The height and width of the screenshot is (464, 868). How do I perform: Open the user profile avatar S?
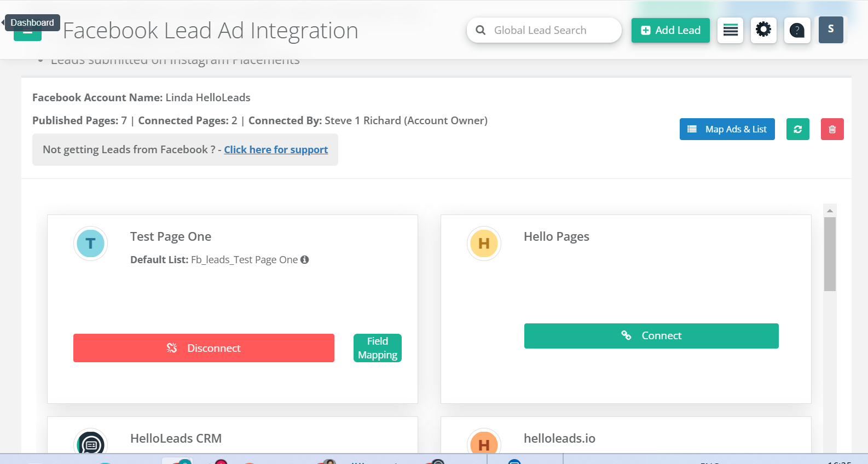831,30
